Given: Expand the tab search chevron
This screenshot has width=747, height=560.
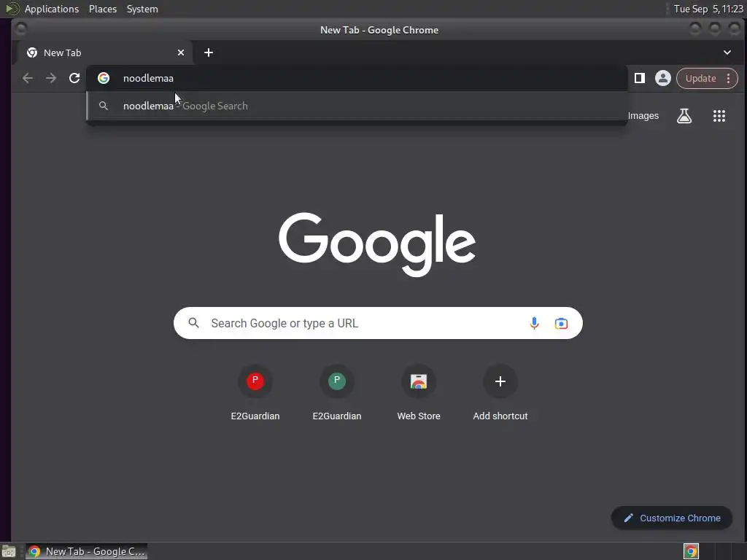Looking at the screenshot, I should pos(727,52).
